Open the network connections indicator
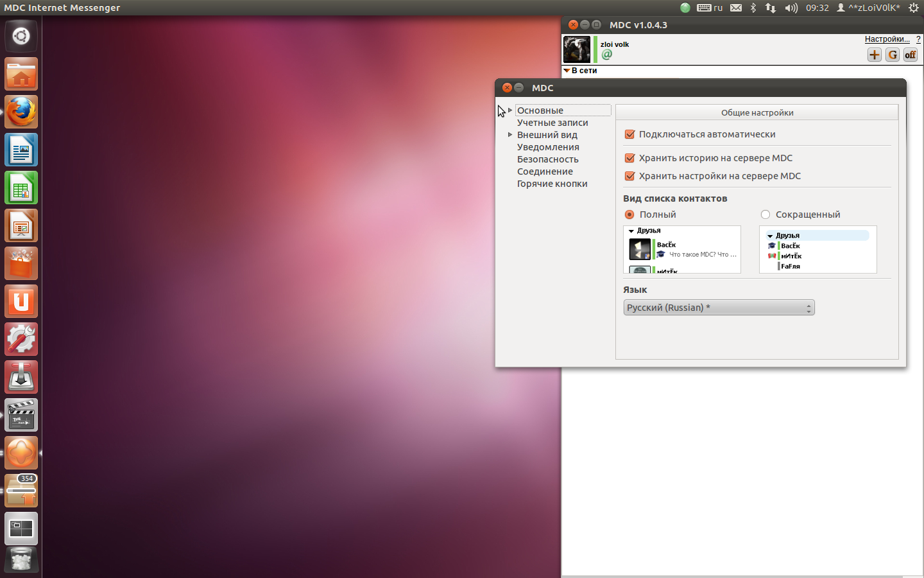This screenshot has height=578, width=924. point(771,8)
